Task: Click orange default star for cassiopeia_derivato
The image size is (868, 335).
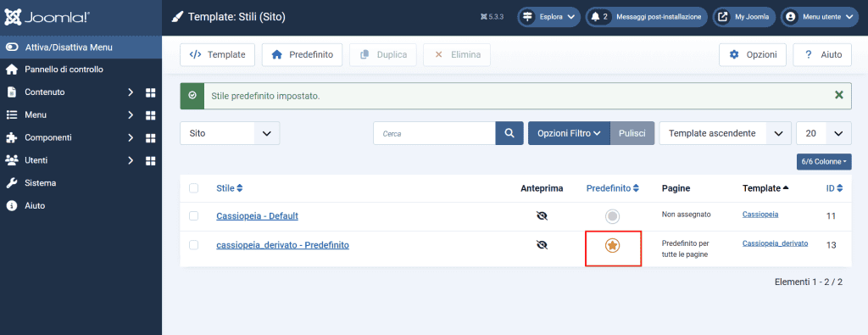Action: coord(612,245)
